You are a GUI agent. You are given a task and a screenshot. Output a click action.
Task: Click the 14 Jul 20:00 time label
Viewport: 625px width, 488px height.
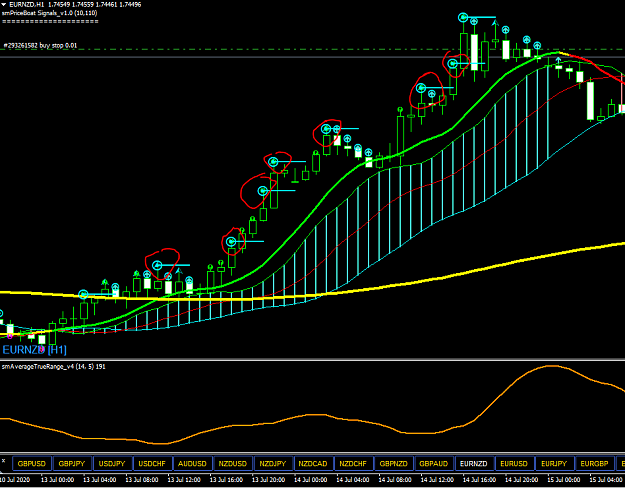tap(522, 480)
